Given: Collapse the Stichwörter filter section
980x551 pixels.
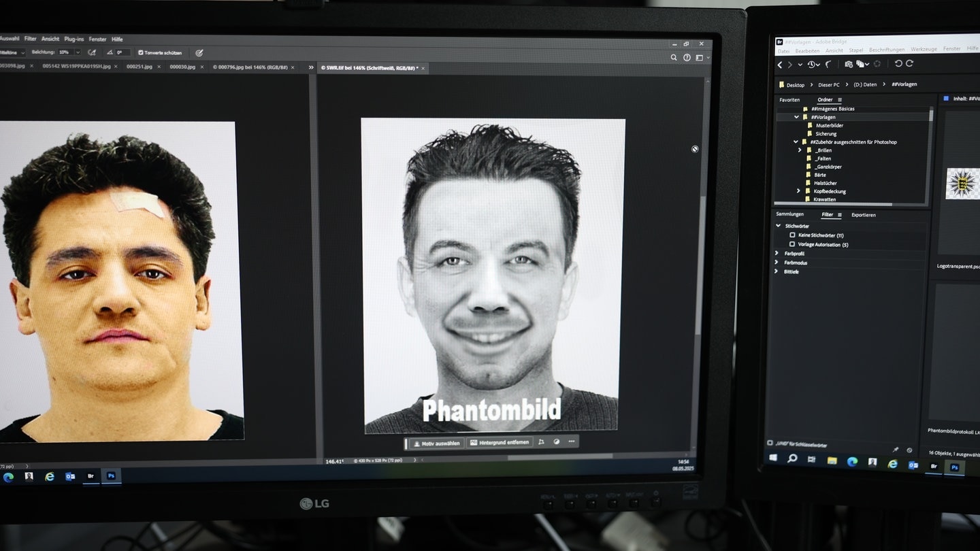Looking at the screenshot, I should point(779,226).
